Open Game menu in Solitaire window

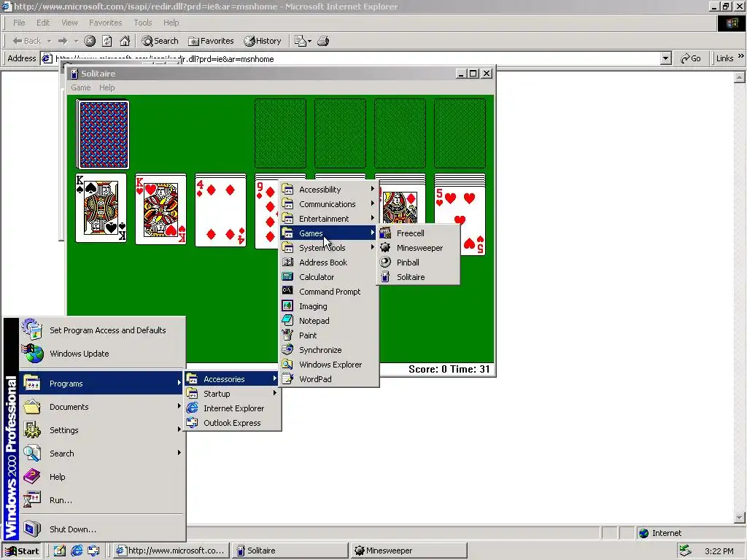click(x=80, y=87)
